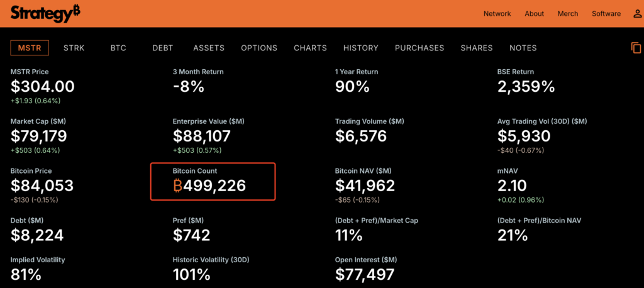
Task: Open the Network link in header
Action: pyautogui.click(x=497, y=14)
